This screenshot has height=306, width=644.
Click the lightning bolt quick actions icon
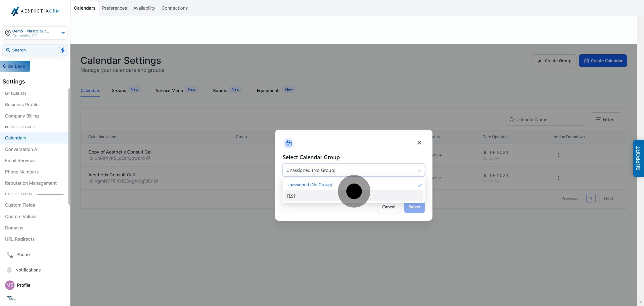point(63,50)
